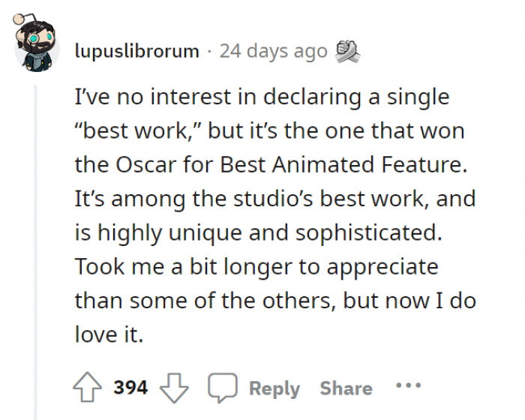This screenshot has width=525, height=420.
Task: Share this comment
Action: click(x=346, y=388)
